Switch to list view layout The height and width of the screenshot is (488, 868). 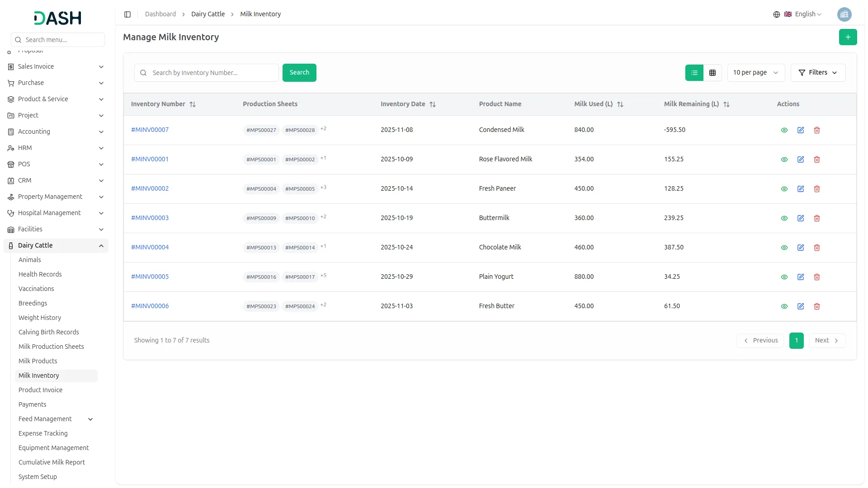(x=694, y=73)
